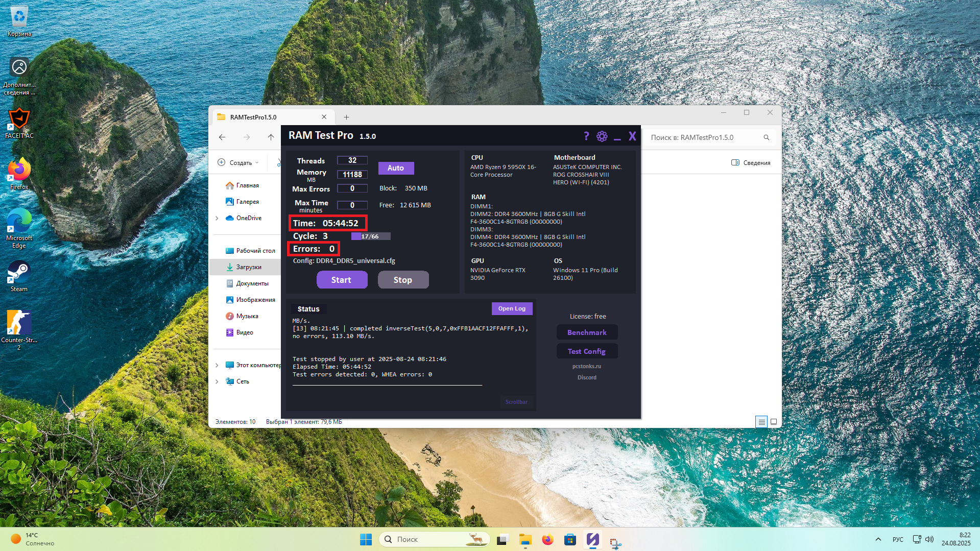
Task: Open Pictures folder in sidebar
Action: point(250,300)
